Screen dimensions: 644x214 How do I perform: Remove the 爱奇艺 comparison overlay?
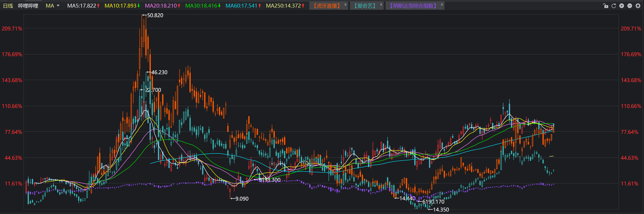tap(381, 5)
